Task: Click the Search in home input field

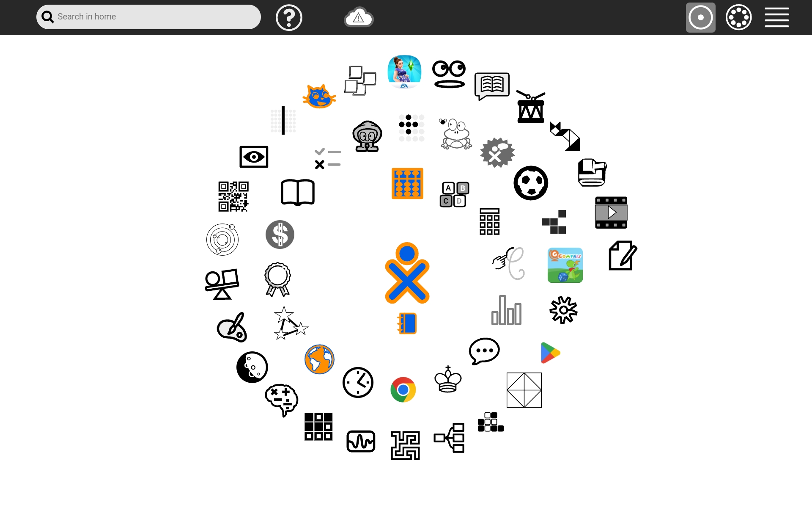Action: coord(148,17)
